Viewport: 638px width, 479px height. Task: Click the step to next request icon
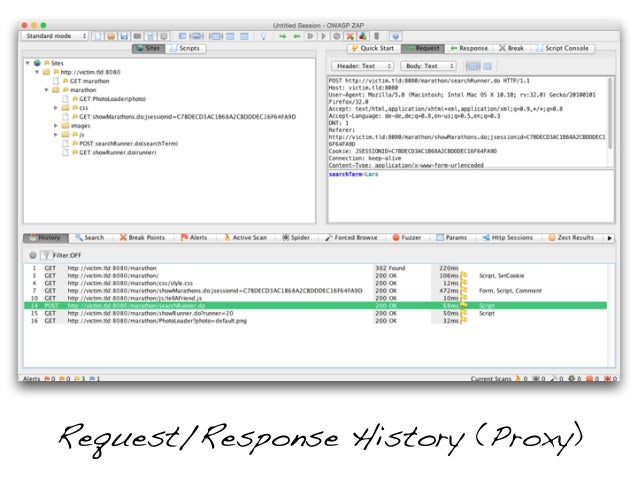pos(310,36)
